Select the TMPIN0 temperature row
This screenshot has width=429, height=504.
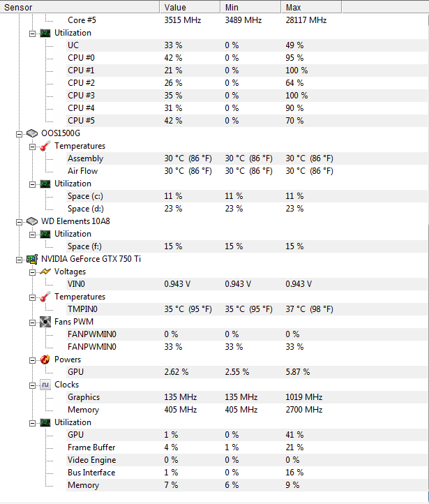[247, 309]
